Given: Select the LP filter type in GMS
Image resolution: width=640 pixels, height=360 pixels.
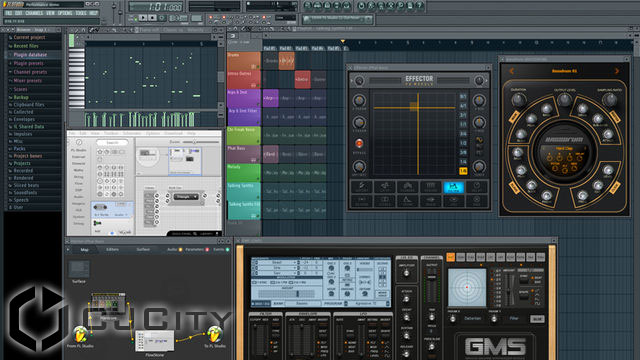Looking at the screenshot, I should tap(272, 343).
